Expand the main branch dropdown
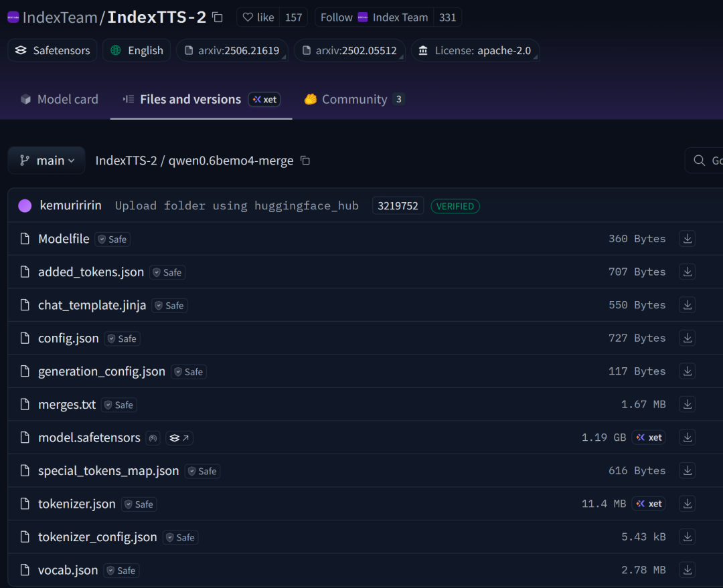 point(47,161)
